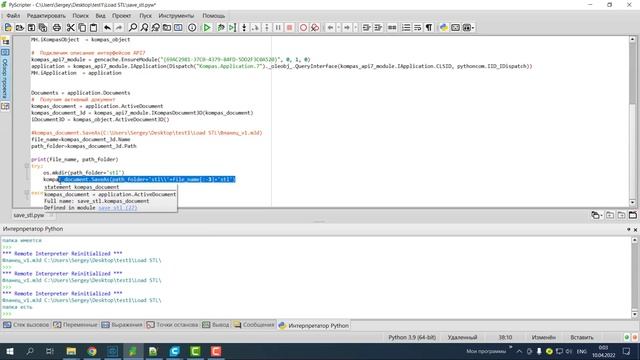
Task: Click the Find magnifier icon
Action: click(x=133, y=27)
